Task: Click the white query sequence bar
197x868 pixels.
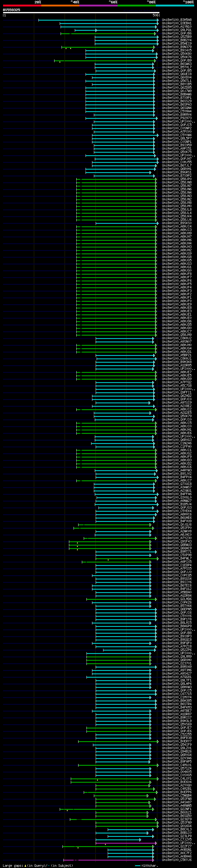Action: [81, 12]
